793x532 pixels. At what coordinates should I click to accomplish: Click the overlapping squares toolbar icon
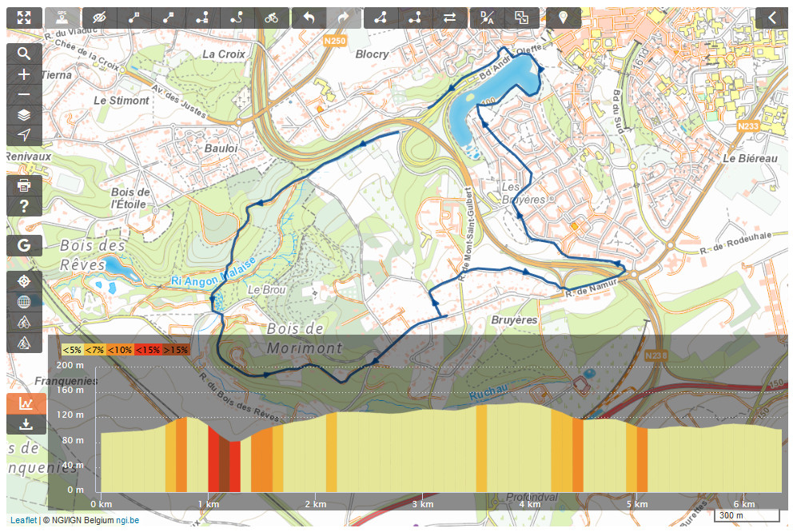pos(521,18)
